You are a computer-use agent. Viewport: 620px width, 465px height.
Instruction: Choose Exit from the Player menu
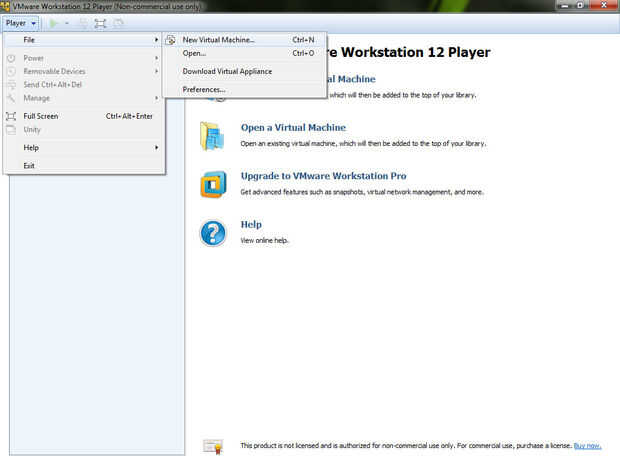[x=84, y=166]
